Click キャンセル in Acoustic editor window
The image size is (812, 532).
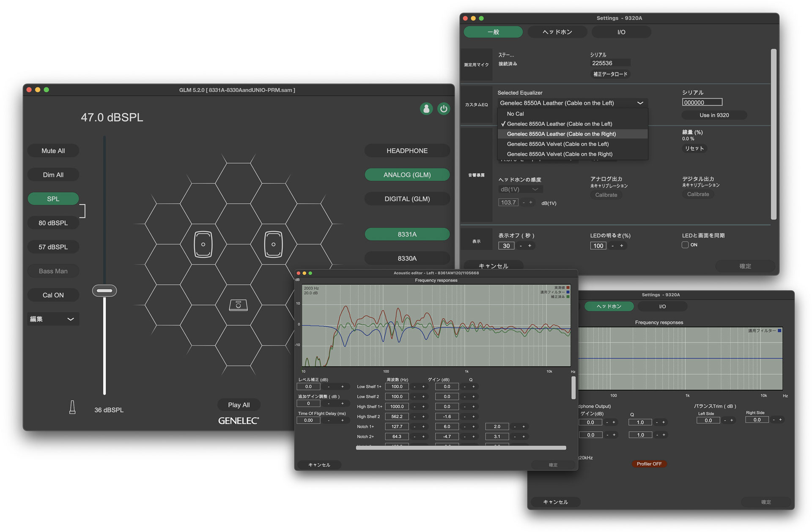[x=319, y=465]
